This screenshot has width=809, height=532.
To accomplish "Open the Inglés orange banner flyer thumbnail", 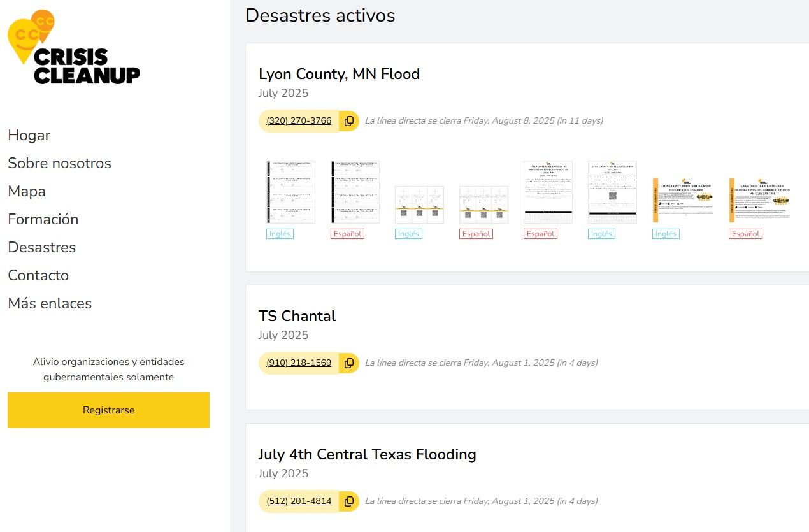I will pyautogui.click(x=683, y=200).
